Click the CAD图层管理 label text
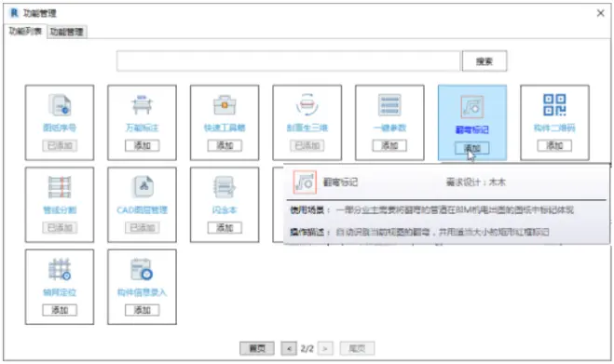Image resolution: width=614 pixels, height=364 pixels. pos(143,210)
